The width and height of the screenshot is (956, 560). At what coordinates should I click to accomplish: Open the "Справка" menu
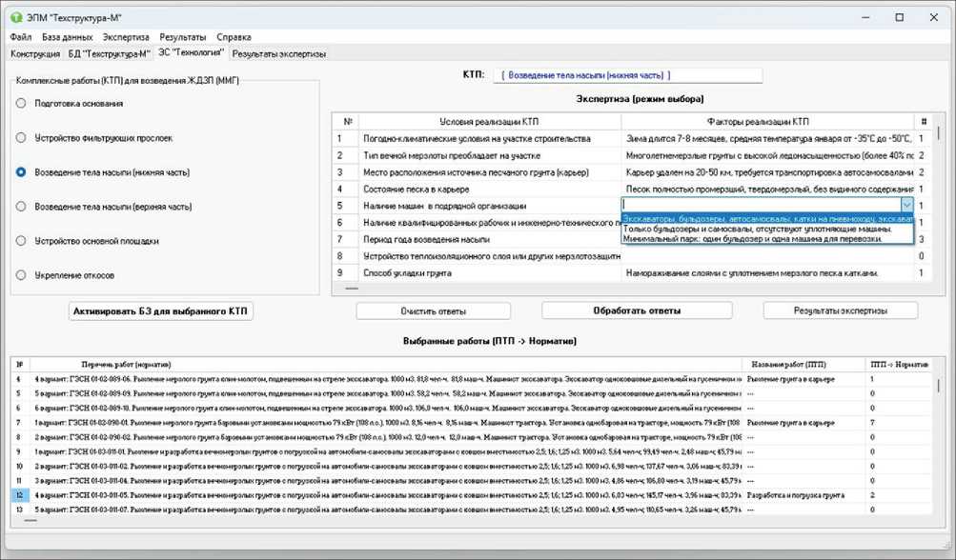click(234, 37)
